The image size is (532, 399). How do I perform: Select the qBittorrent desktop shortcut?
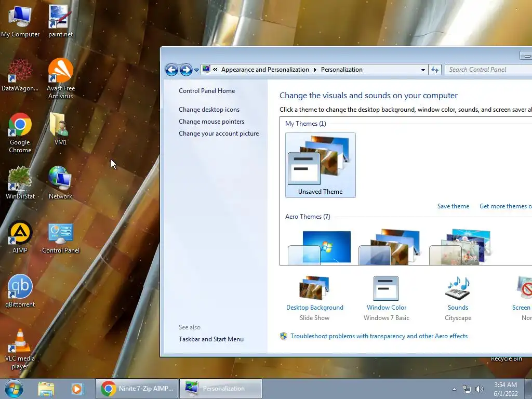click(20, 291)
